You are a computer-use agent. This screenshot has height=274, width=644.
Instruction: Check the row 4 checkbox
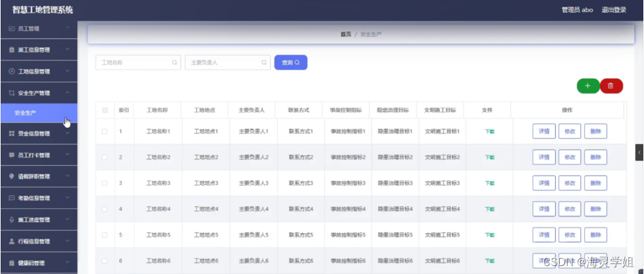click(x=105, y=209)
